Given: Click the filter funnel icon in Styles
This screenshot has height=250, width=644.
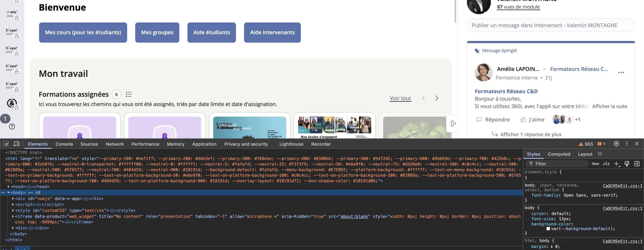Looking at the screenshot, I should click(531, 164).
